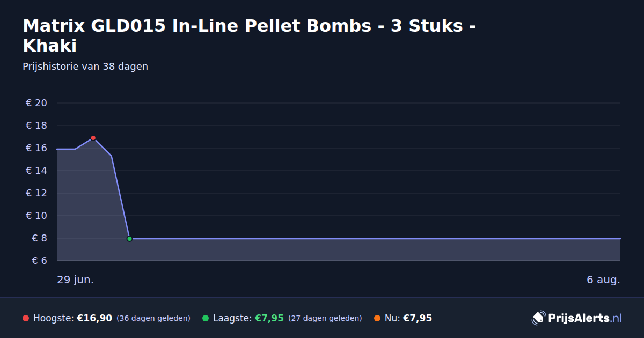The width and height of the screenshot is (644, 338).
Task: Click the €16,90 highest price value
Action: (x=94, y=318)
